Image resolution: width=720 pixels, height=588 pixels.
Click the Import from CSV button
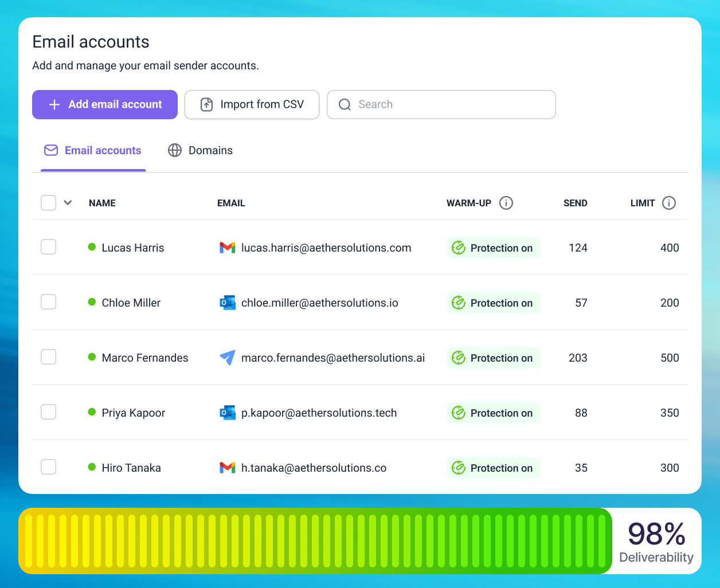[x=252, y=104]
